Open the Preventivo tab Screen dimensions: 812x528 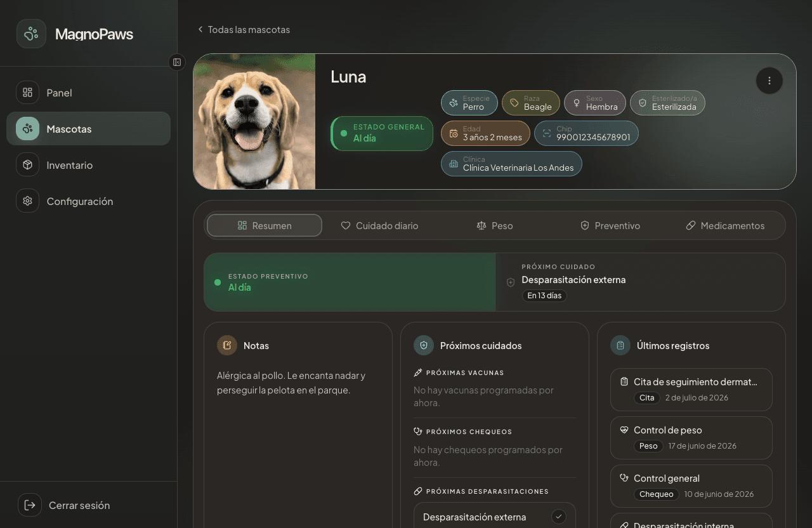(x=610, y=225)
